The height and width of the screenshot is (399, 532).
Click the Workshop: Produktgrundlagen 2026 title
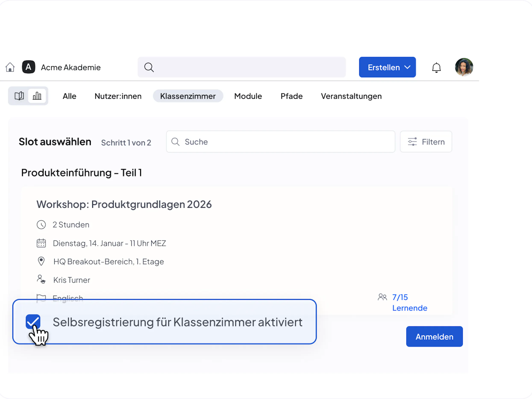tap(124, 205)
